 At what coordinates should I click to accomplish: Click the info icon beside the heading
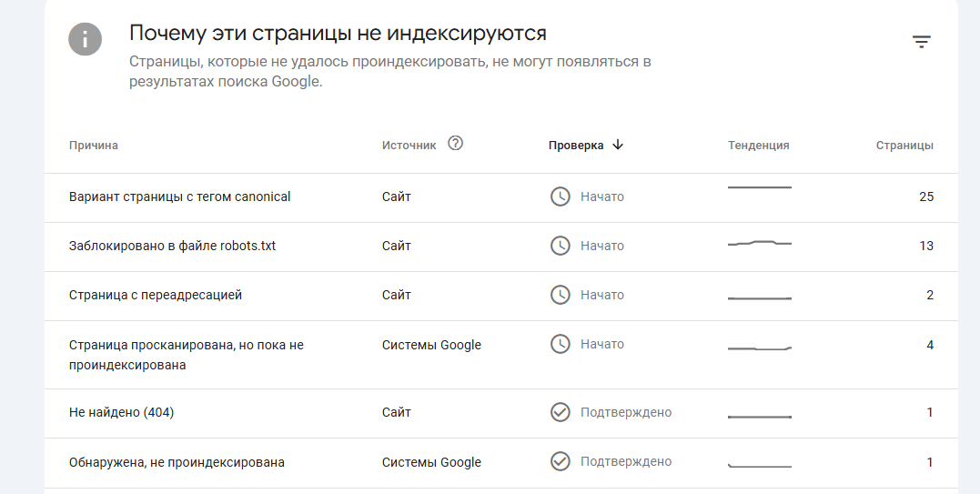tap(85, 39)
